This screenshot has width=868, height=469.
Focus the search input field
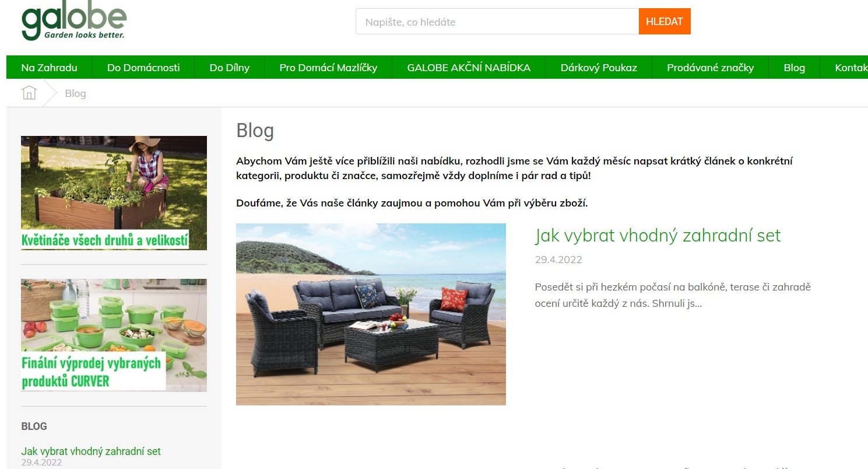(497, 22)
